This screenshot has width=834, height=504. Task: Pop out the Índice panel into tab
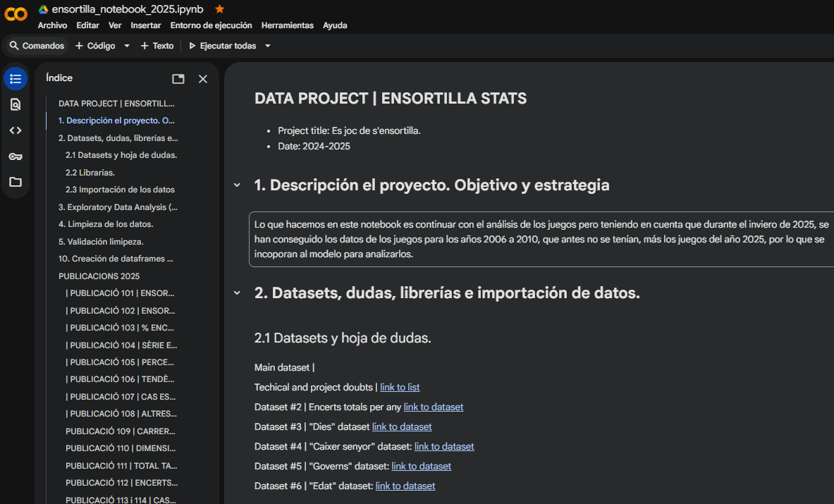[x=178, y=79]
